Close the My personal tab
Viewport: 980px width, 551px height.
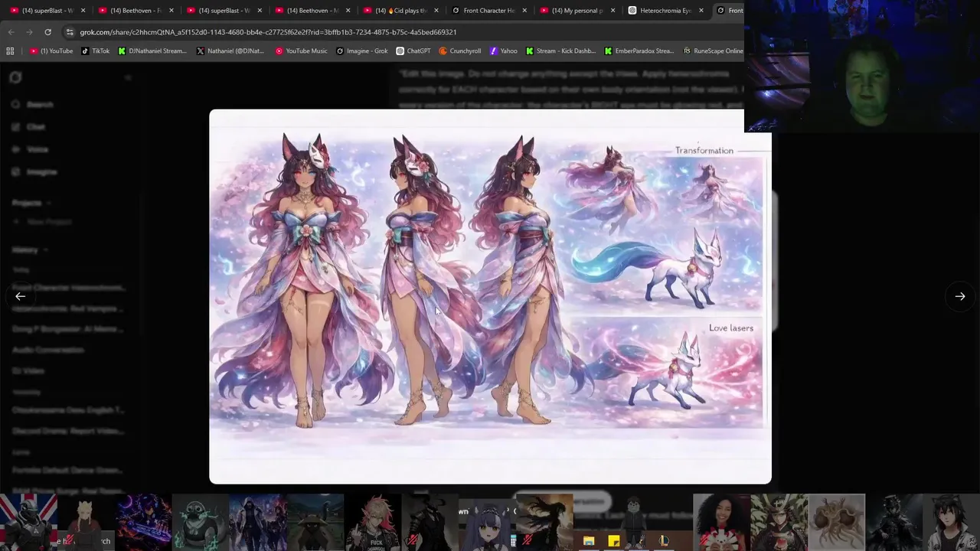612,11
